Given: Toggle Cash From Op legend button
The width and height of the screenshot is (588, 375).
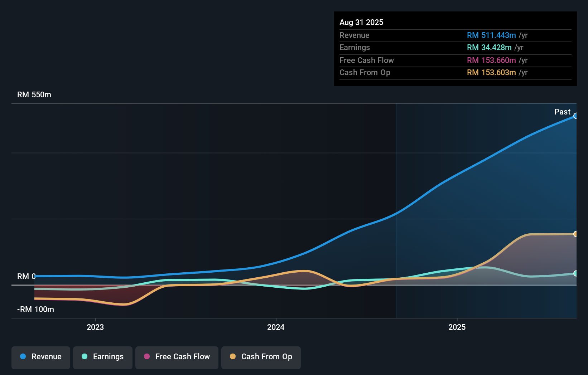Looking at the screenshot, I should pyautogui.click(x=261, y=357).
